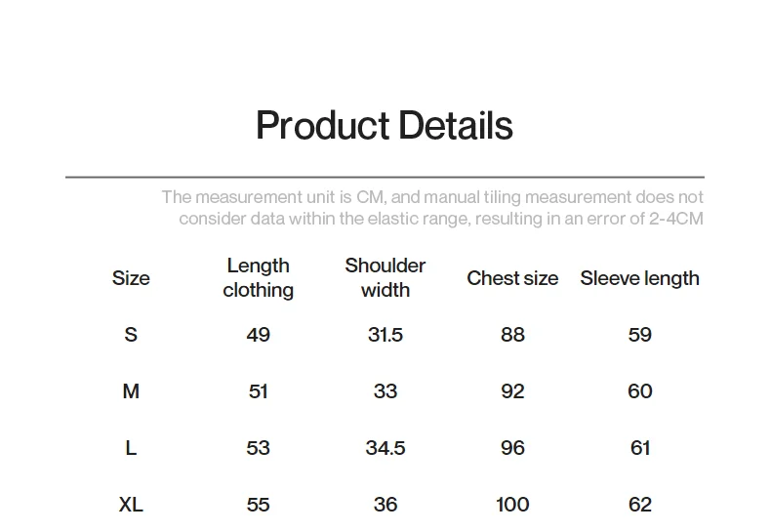Click the Length clothing column header

click(259, 278)
